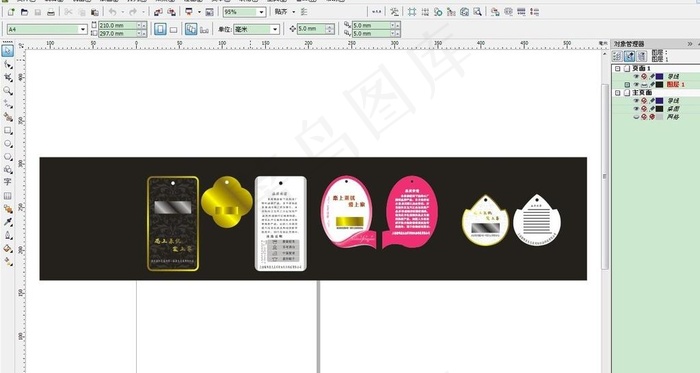Select the Eyedropper tool in the toolbox
The image size is (700, 373).
[x=8, y=222]
